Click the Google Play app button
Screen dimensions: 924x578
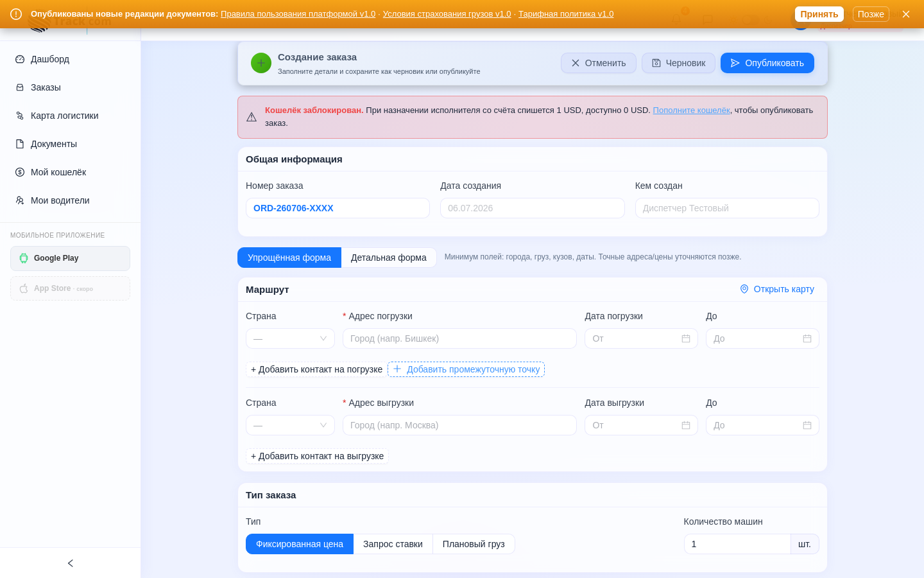(70, 258)
